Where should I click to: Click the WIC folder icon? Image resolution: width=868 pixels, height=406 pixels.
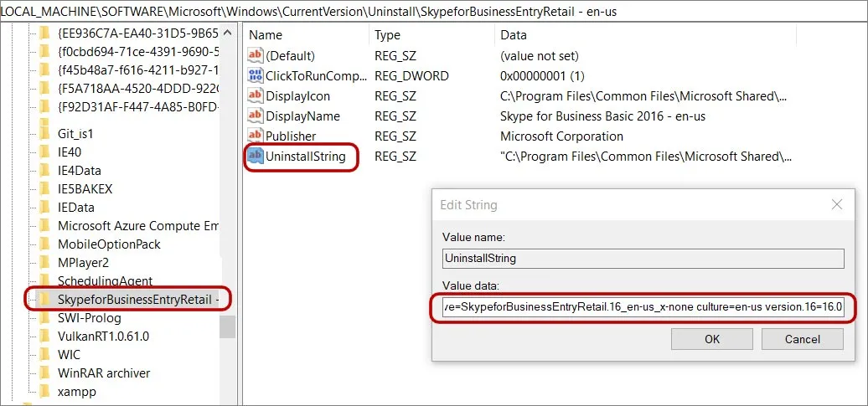click(45, 355)
